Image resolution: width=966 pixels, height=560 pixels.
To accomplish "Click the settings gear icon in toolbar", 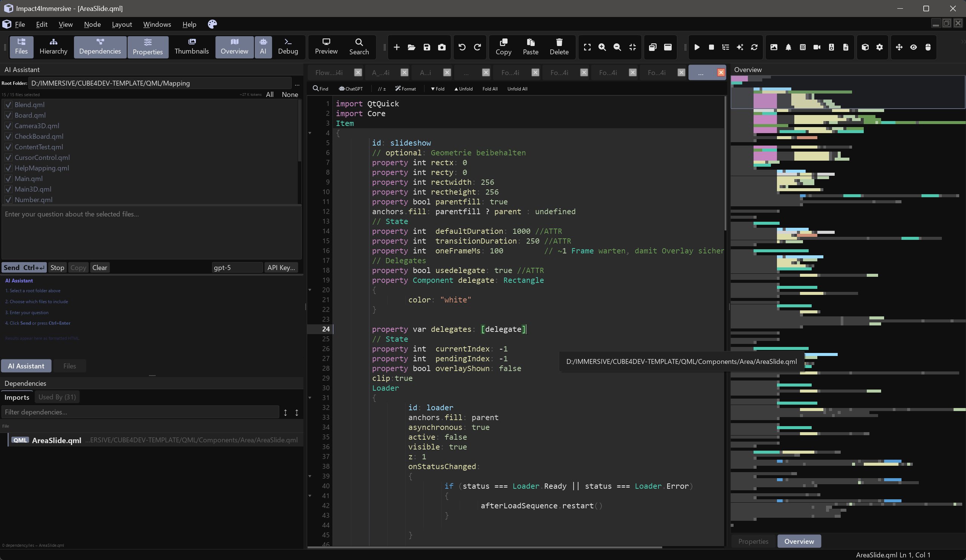I will click(x=879, y=47).
